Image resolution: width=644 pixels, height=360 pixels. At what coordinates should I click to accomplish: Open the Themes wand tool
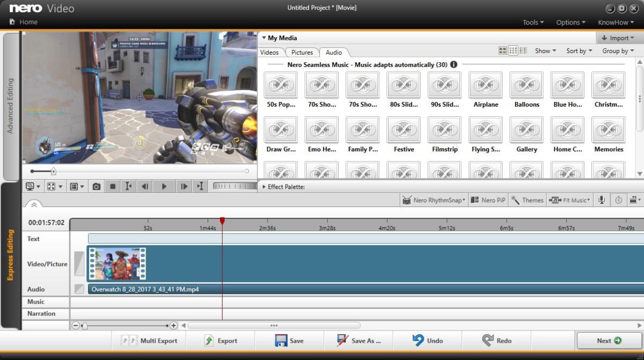coord(528,200)
